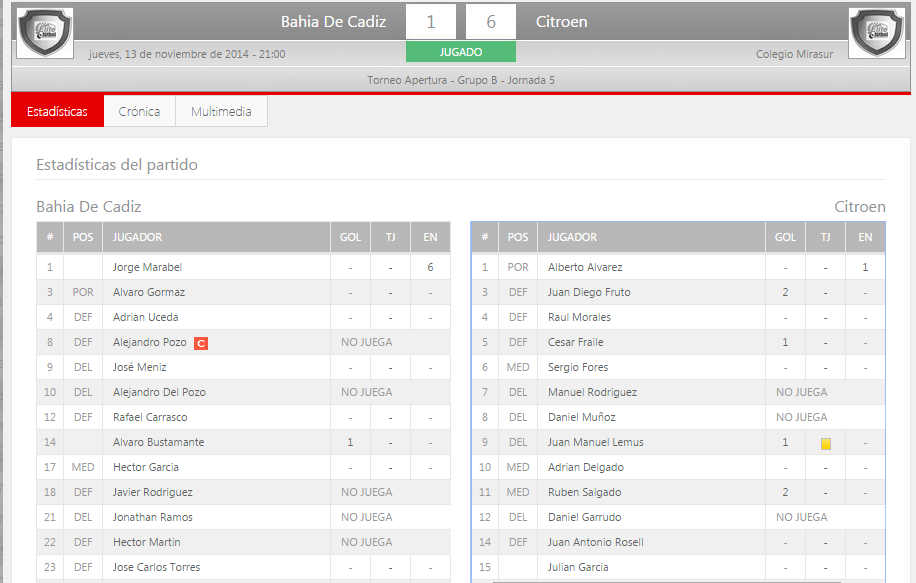Click the green JUGADO status badge

[x=461, y=52]
